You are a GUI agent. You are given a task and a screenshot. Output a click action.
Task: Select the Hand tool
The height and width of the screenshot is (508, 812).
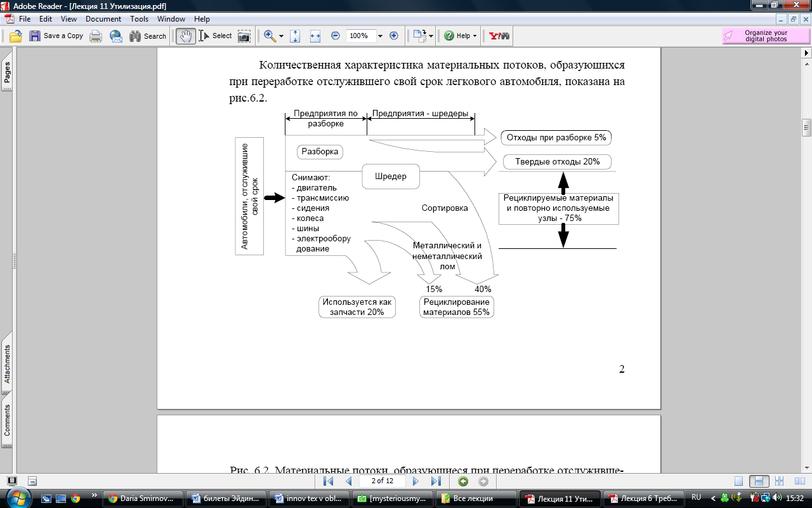tap(186, 36)
